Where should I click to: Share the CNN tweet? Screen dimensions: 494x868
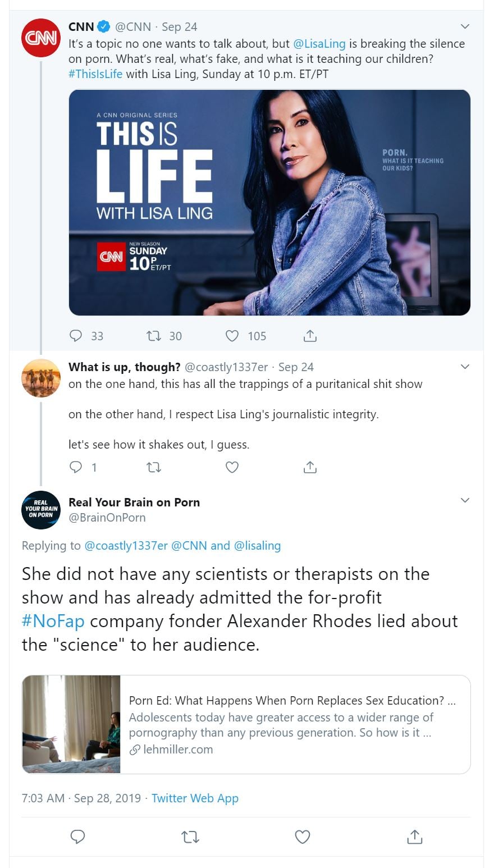310,336
